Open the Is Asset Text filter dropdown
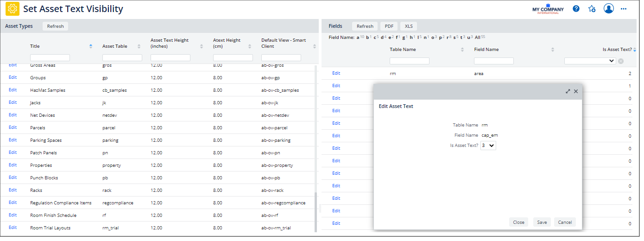Screen dimensions: 644x241 (590, 61)
